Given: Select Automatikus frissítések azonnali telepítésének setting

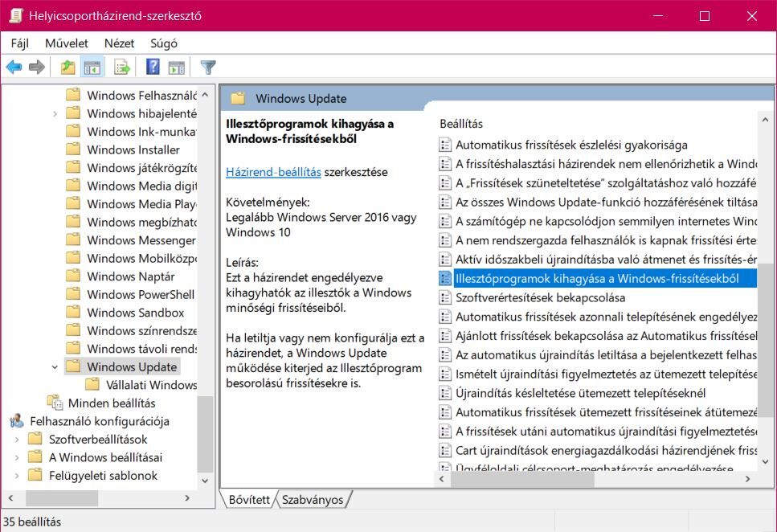Looking at the screenshot, I should [x=598, y=317].
